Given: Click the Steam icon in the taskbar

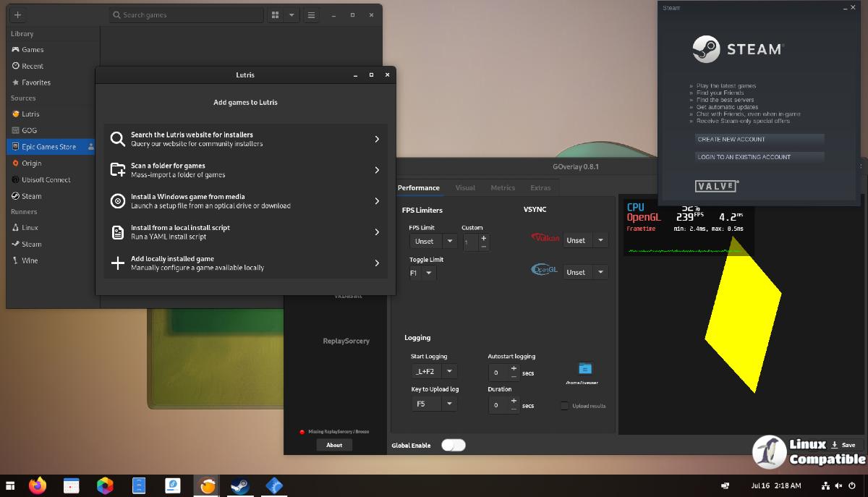Looking at the screenshot, I should (x=239, y=485).
